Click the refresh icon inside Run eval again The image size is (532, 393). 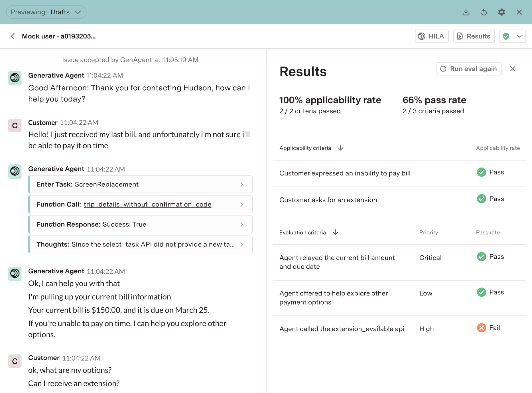point(443,69)
